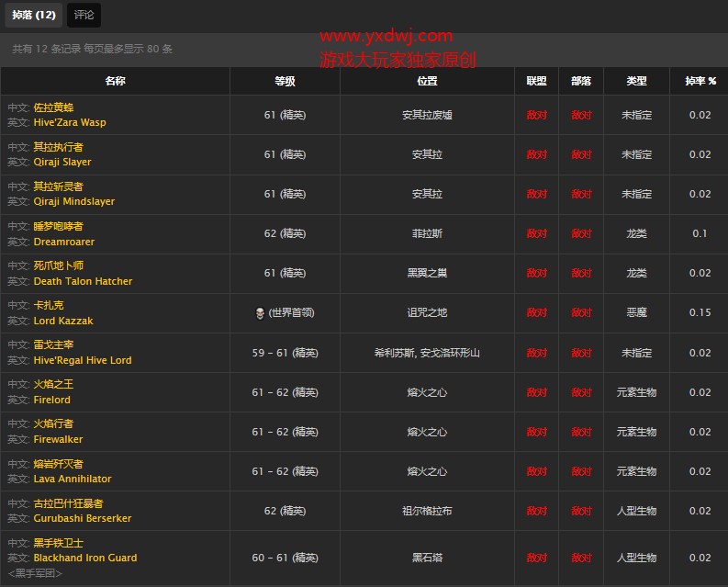Open the 评论 tab
728x587 pixels.
click(x=84, y=15)
